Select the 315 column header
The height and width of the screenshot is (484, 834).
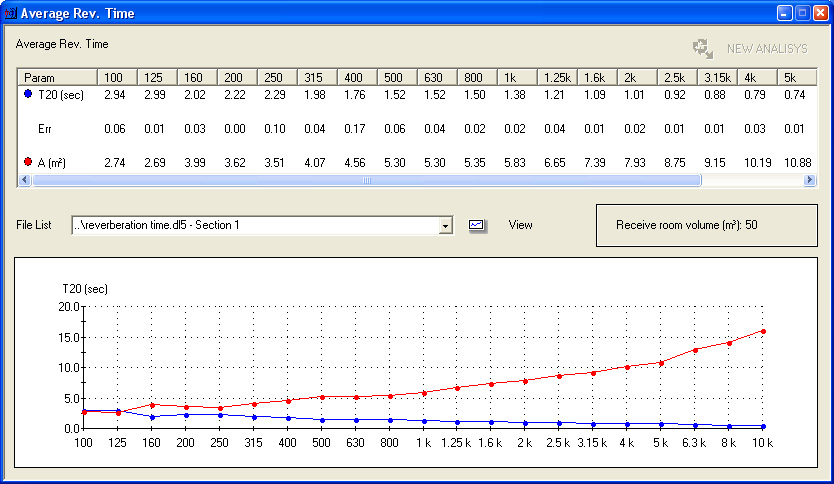pos(318,78)
